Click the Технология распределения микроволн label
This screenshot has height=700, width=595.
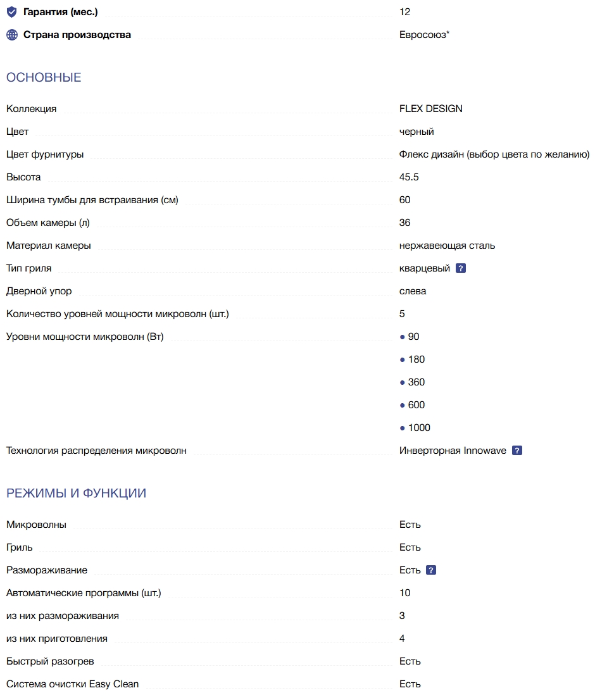coord(96,451)
